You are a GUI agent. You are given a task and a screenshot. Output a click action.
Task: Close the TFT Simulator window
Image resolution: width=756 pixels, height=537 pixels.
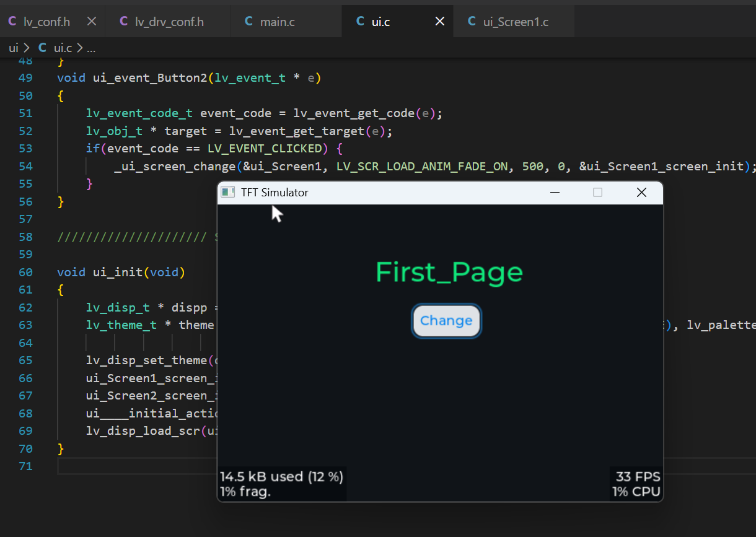[641, 193]
